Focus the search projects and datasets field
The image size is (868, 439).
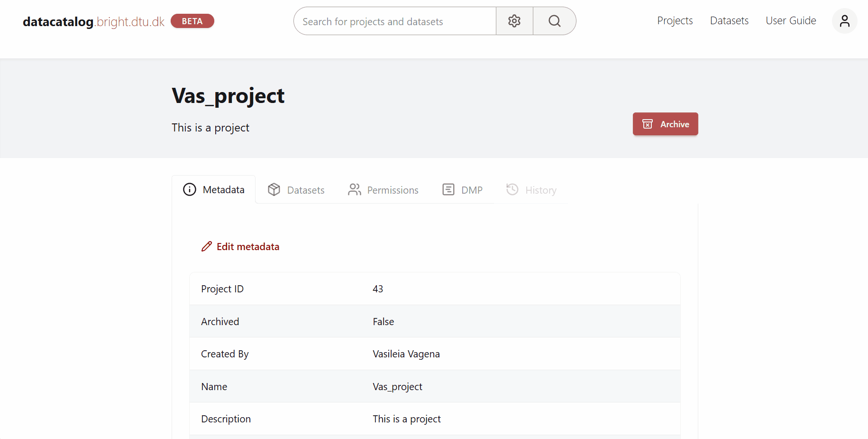[x=394, y=21]
